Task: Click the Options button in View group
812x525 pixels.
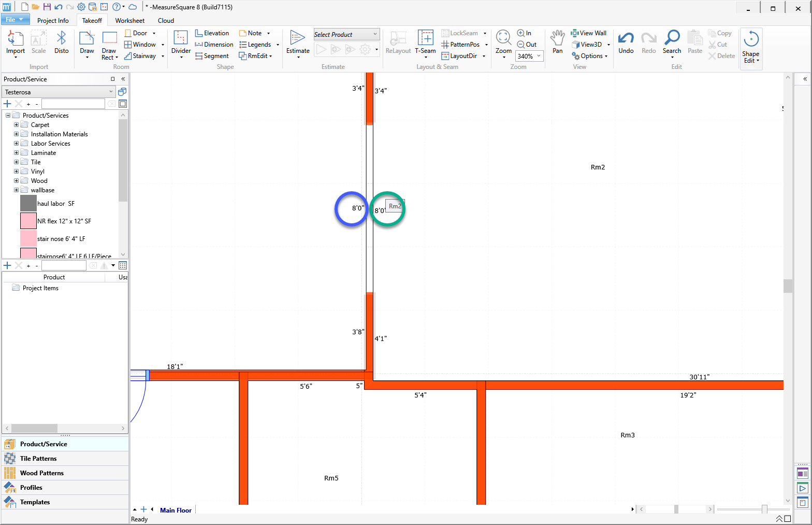Action: pyautogui.click(x=590, y=56)
